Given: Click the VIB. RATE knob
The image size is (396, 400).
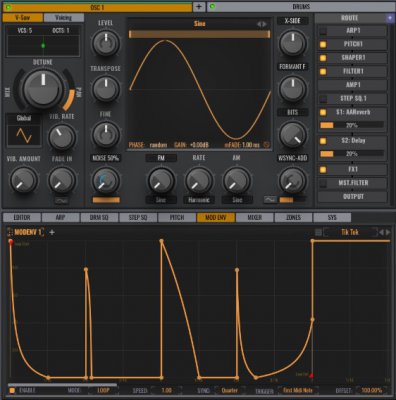Looking at the screenshot, I should (62, 137).
